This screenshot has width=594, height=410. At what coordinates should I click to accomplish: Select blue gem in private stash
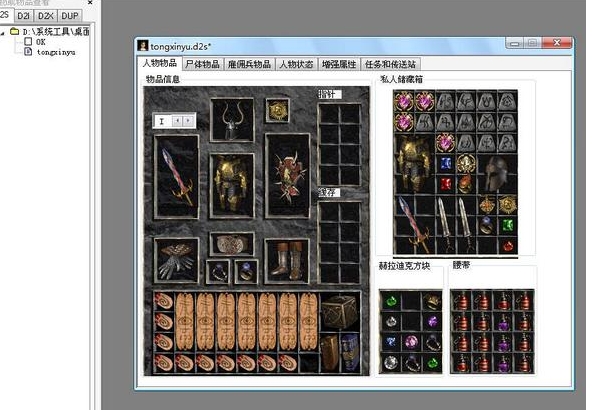point(446,164)
